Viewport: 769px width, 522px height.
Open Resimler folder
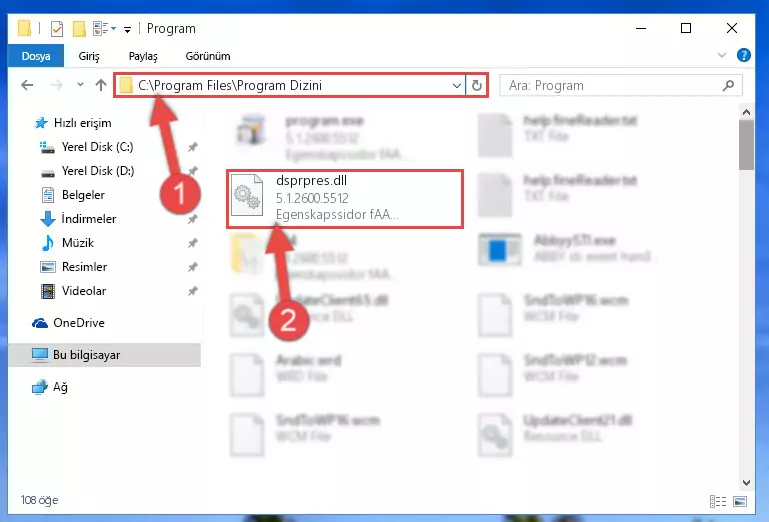click(x=73, y=267)
